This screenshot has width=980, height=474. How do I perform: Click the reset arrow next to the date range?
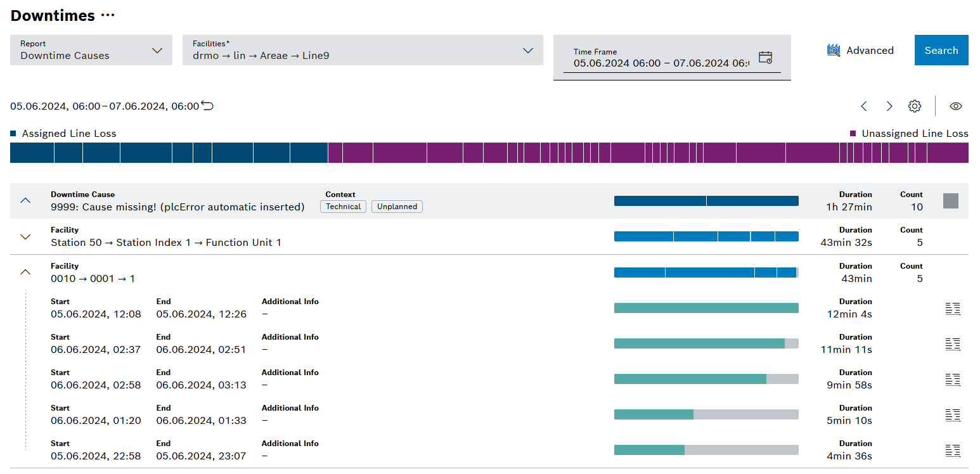(x=207, y=106)
